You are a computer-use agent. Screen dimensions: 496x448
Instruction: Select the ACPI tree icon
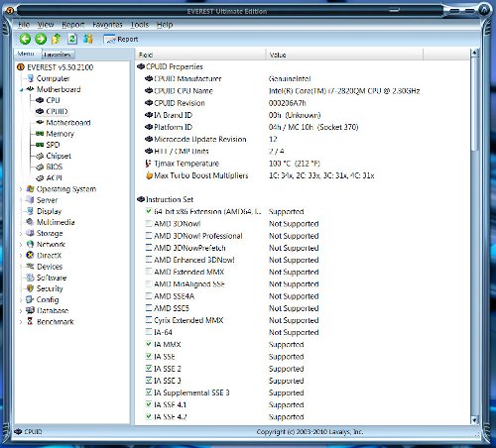[x=40, y=177]
